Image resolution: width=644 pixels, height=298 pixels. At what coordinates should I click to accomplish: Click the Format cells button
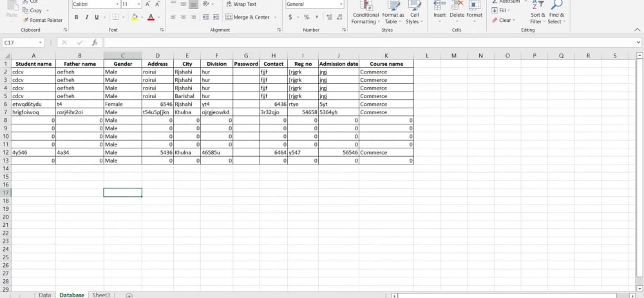click(475, 12)
